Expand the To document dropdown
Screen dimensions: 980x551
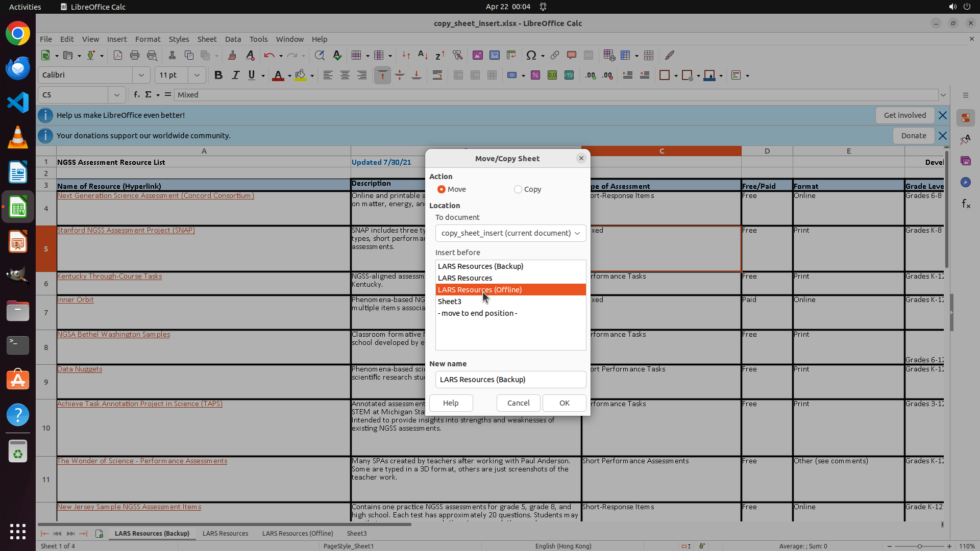tap(577, 233)
